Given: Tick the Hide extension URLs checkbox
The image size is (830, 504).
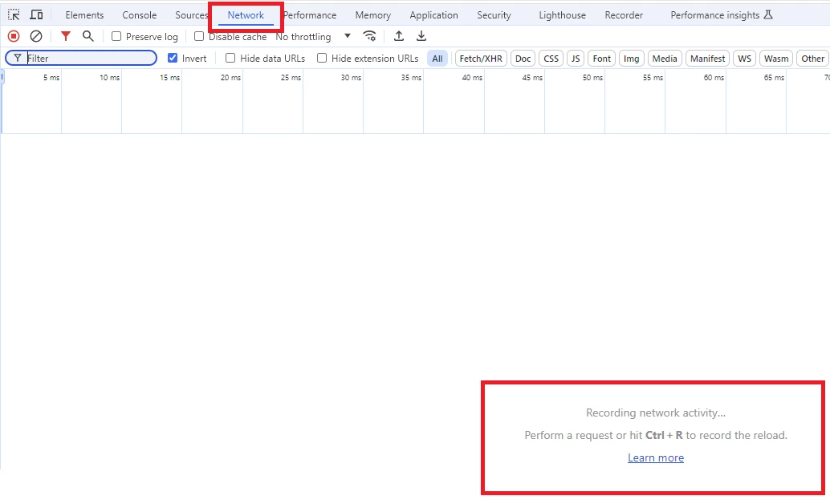Looking at the screenshot, I should click(322, 59).
